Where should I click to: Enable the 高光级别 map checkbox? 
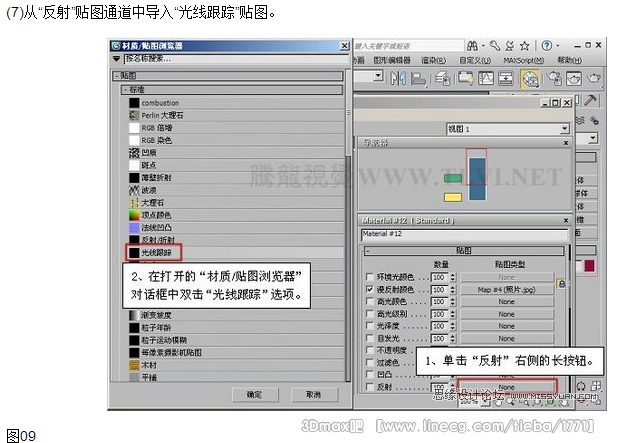click(370, 314)
